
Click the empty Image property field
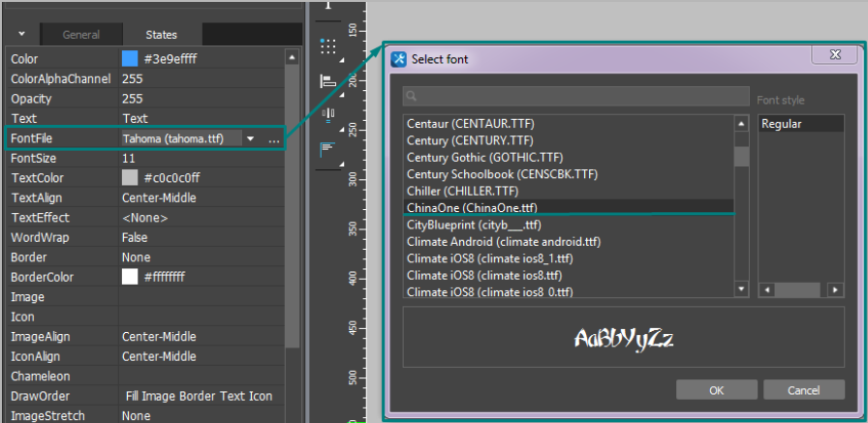tap(201, 297)
